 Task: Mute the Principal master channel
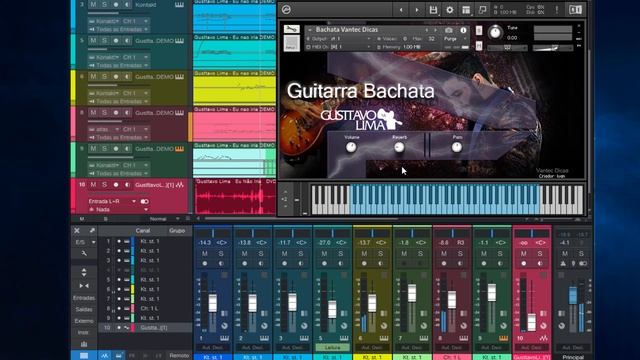point(565,253)
